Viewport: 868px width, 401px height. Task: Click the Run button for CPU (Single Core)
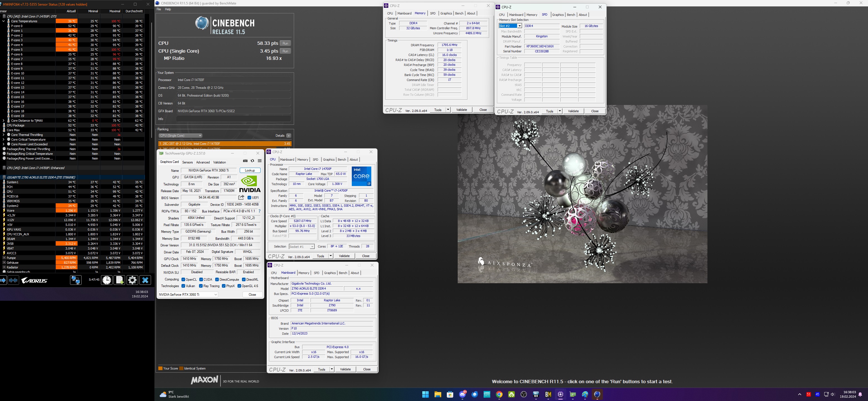pyautogui.click(x=285, y=51)
